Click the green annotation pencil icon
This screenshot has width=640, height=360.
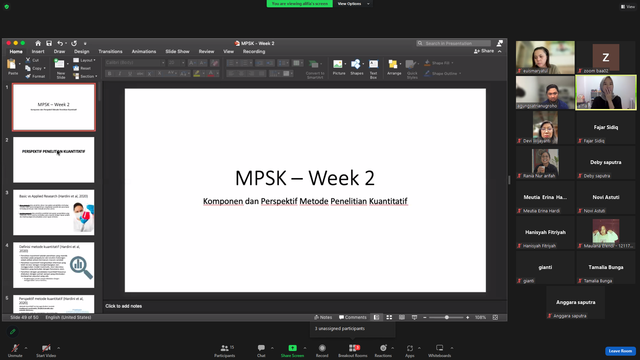tap(13, 331)
